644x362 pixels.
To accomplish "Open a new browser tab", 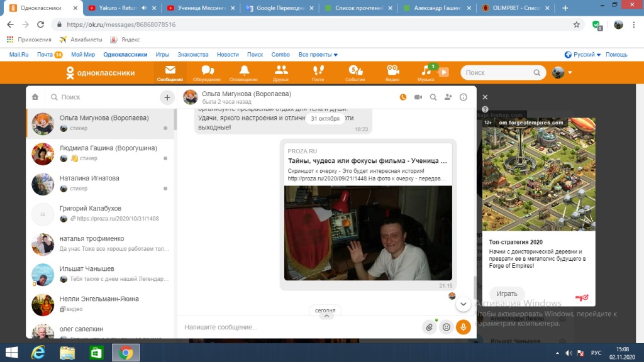I will pyautogui.click(x=565, y=8).
